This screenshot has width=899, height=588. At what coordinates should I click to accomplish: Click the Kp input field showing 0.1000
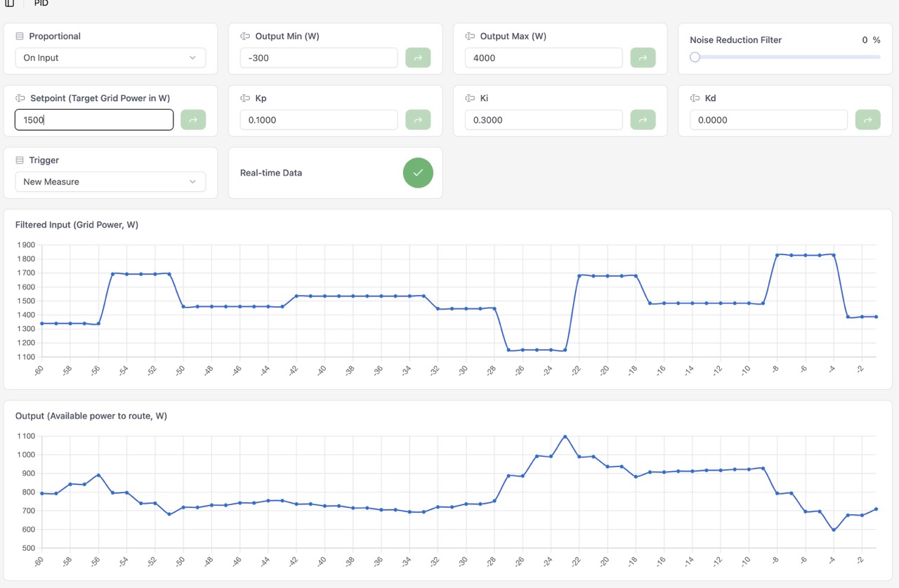pyautogui.click(x=319, y=119)
